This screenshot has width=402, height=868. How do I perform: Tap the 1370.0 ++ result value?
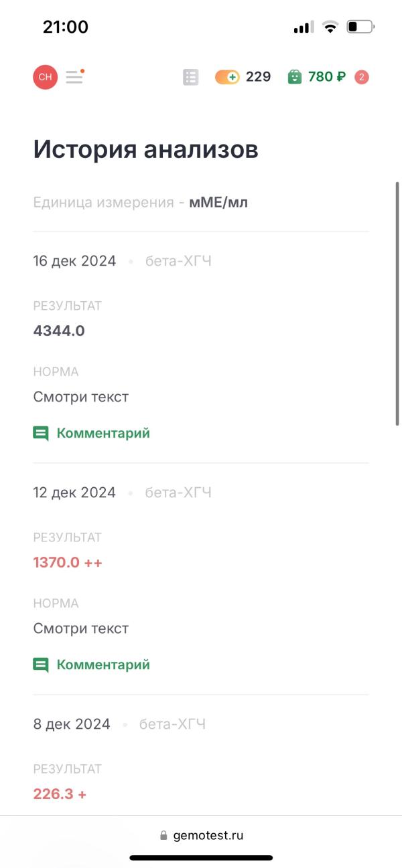[x=68, y=562]
